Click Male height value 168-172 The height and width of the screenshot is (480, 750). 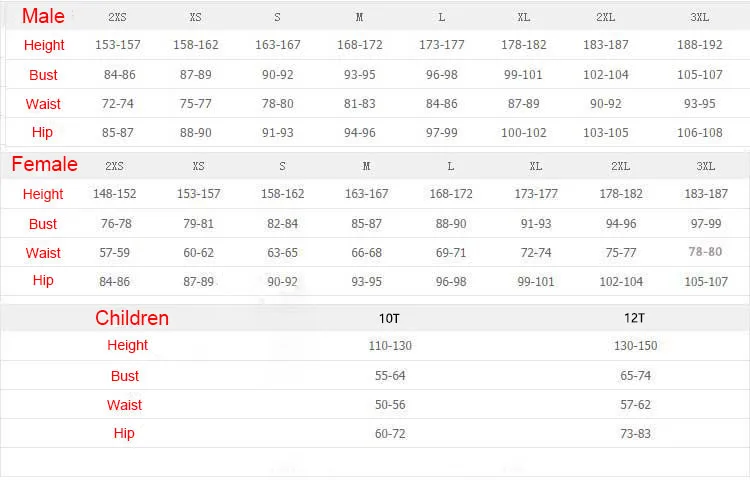point(360,45)
